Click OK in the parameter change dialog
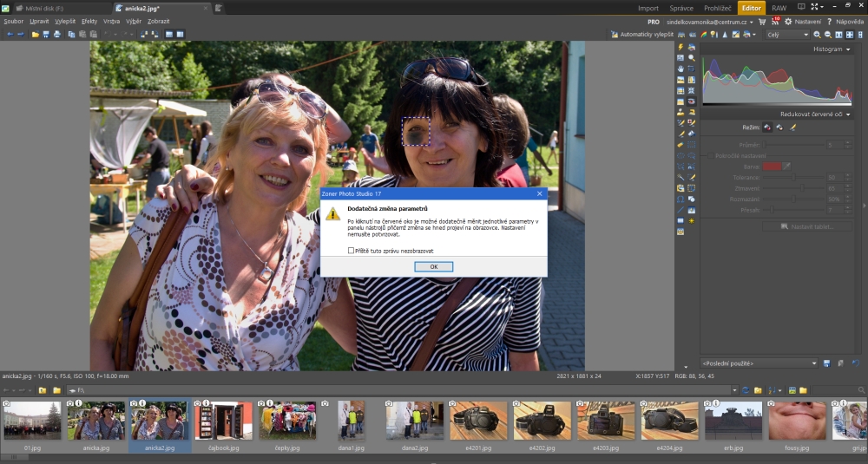This screenshot has width=868, height=464. [433, 267]
